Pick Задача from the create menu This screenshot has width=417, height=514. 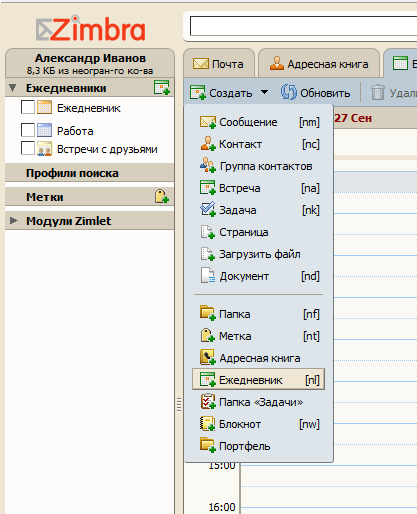[259, 210]
